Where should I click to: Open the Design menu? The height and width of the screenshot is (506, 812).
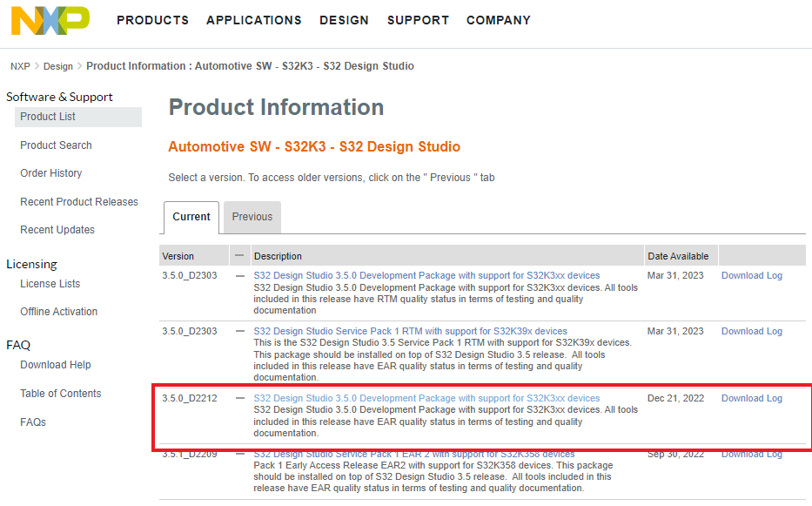point(345,20)
